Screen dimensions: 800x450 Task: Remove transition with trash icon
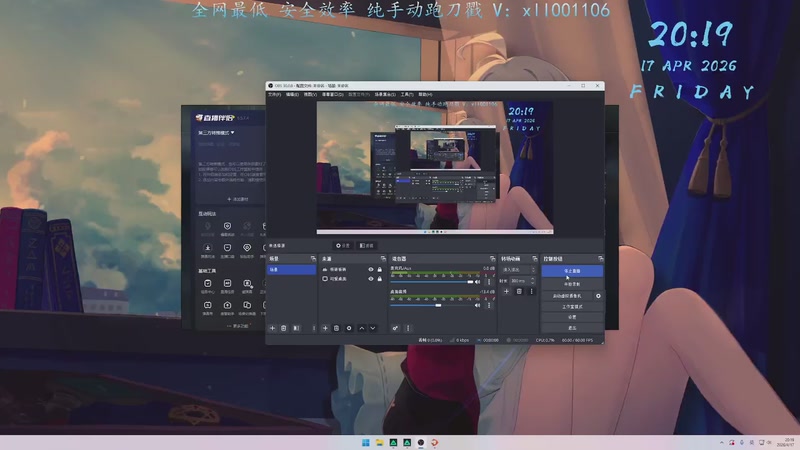(x=519, y=291)
